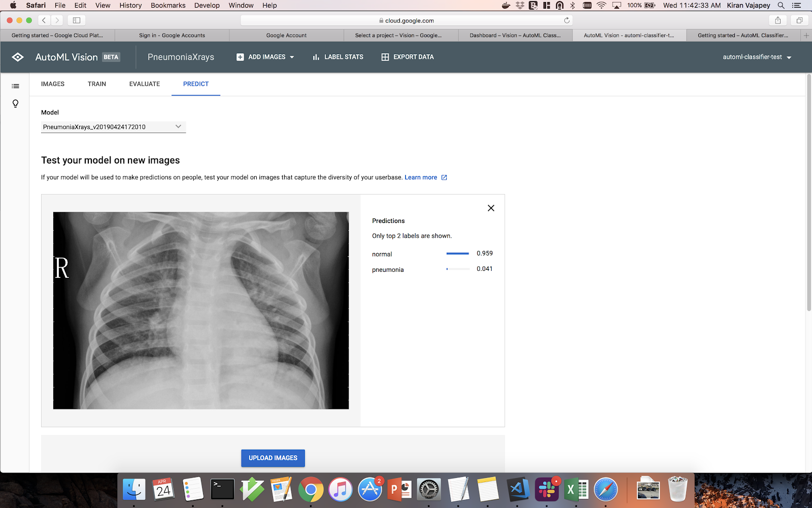
Task: Open Label Stats chart view
Action: (338, 57)
